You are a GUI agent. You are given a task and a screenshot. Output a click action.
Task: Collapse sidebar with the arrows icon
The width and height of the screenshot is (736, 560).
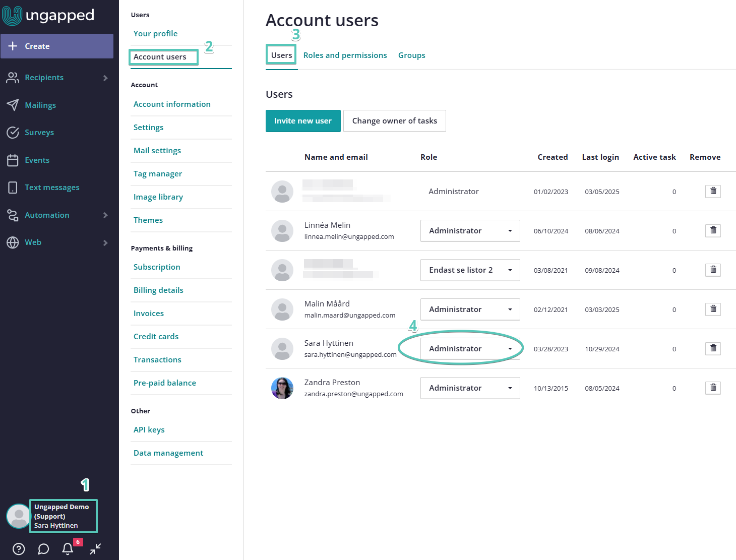point(95,549)
